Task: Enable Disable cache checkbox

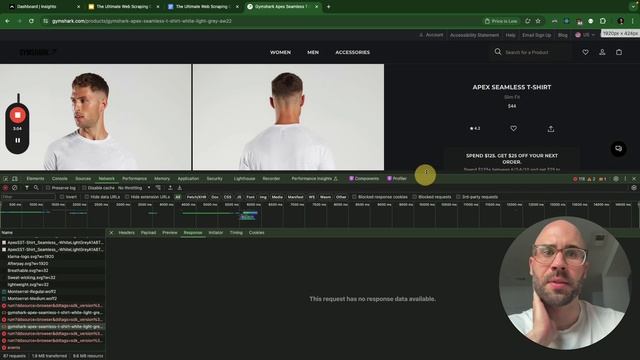Action: (x=84, y=188)
